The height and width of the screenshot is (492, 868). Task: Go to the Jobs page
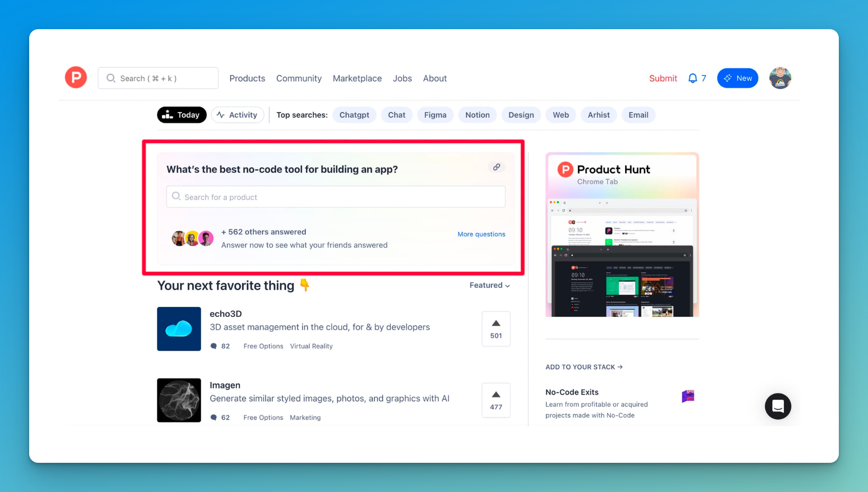tap(402, 78)
